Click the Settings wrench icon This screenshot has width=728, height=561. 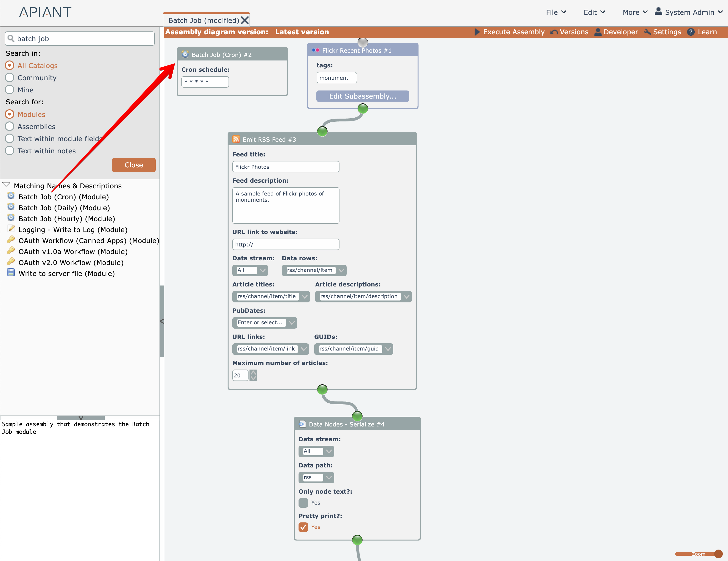coord(647,32)
